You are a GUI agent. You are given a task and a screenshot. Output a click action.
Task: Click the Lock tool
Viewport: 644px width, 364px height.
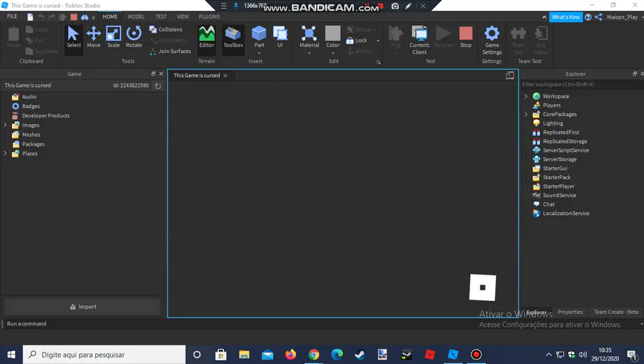[x=357, y=40]
